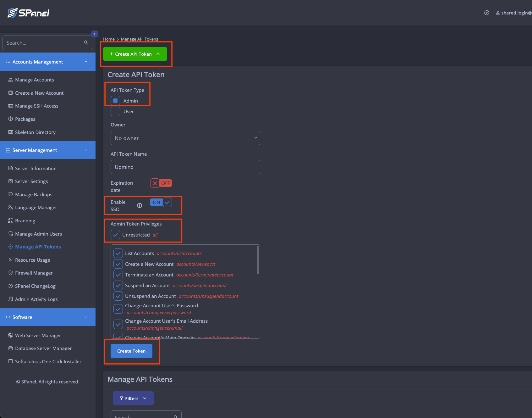Click the Create a New Account icon

(10, 93)
